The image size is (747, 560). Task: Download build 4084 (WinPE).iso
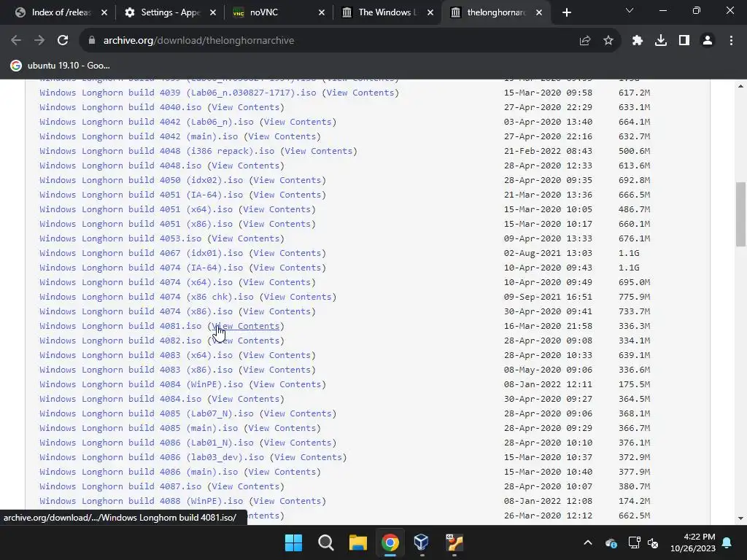(x=142, y=384)
